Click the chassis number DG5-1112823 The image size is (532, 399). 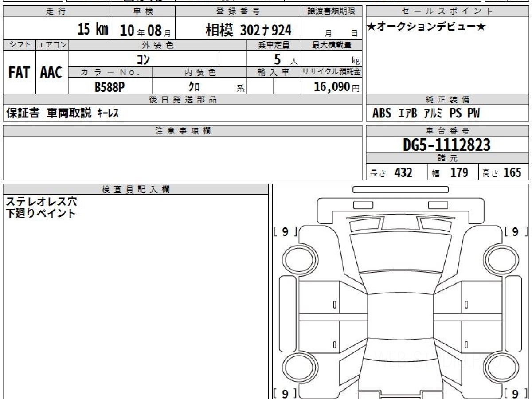coord(447,145)
